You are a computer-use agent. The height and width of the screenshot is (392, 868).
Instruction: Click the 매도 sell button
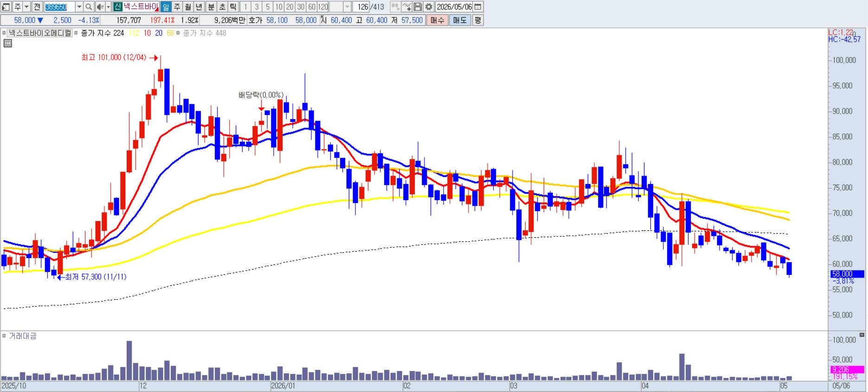(x=460, y=20)
